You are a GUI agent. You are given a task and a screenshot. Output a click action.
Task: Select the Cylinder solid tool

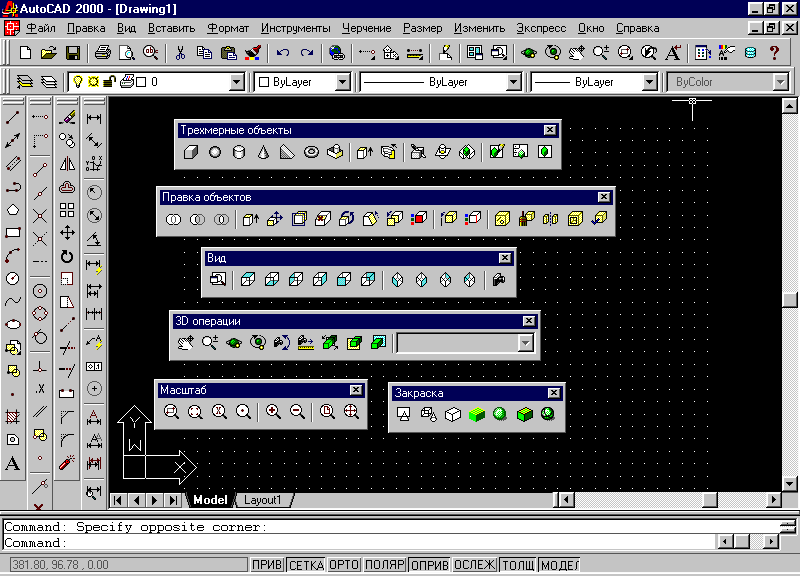[239, 152]
